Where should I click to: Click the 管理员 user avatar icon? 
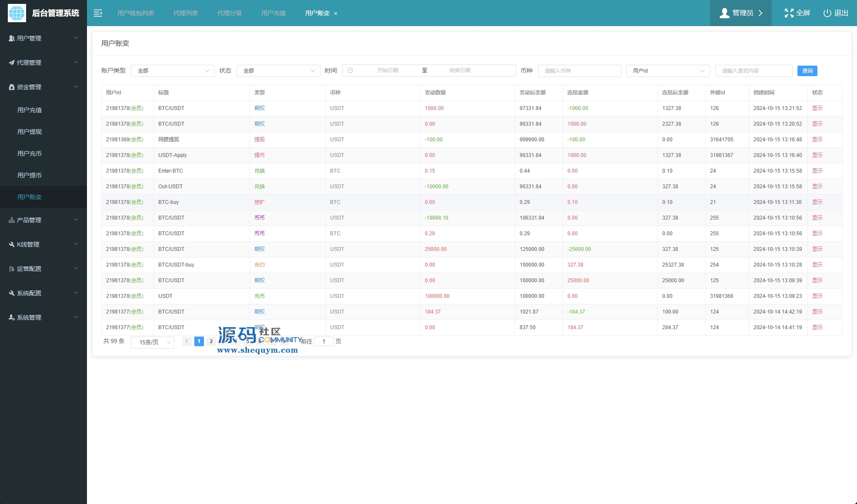[724, 13]
